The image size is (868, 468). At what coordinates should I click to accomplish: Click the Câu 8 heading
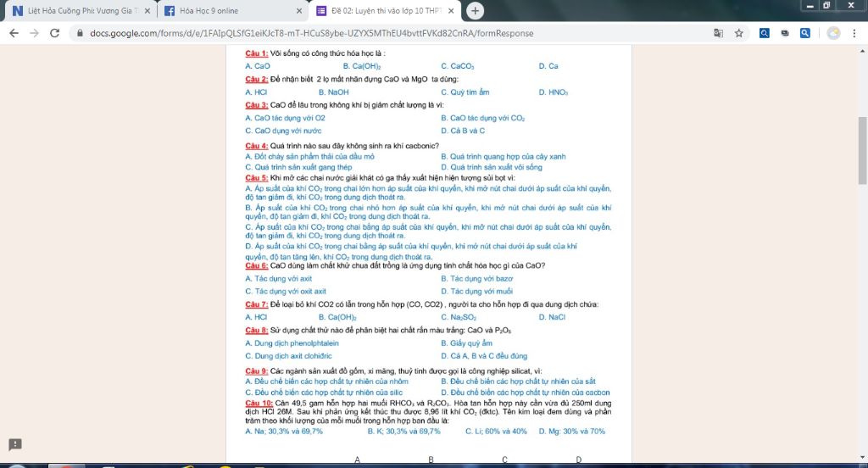(256, 330)
